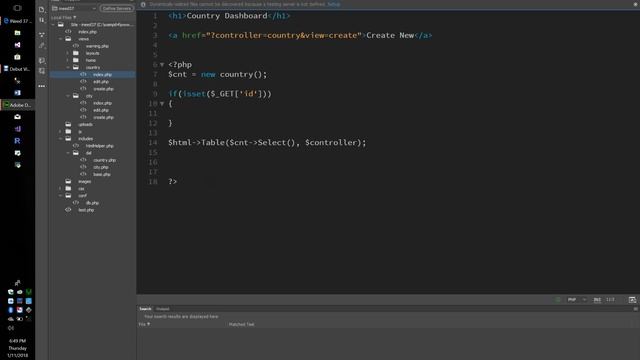This screenshot has width=640, height=360.
Task: Collapse the includes folder
Action: [60, 139]
